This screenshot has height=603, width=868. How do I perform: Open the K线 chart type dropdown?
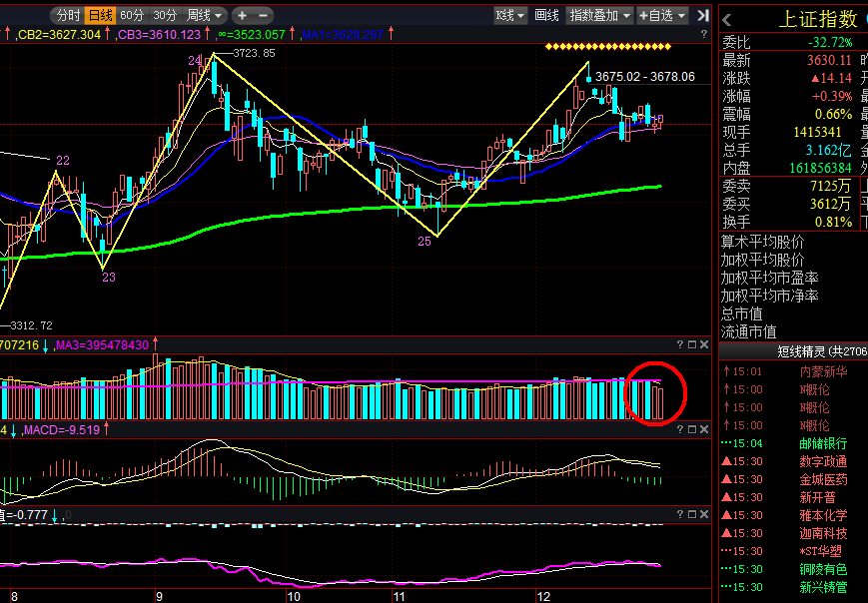tap(509, 16)
